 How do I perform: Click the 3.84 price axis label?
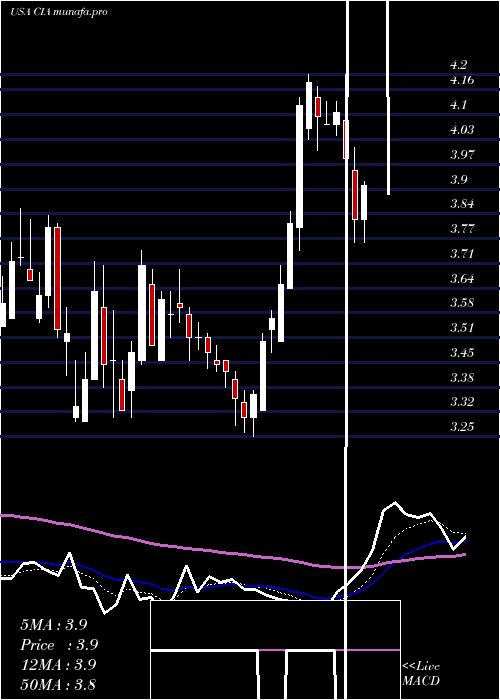pyautogui.click(x=462, y=204)
